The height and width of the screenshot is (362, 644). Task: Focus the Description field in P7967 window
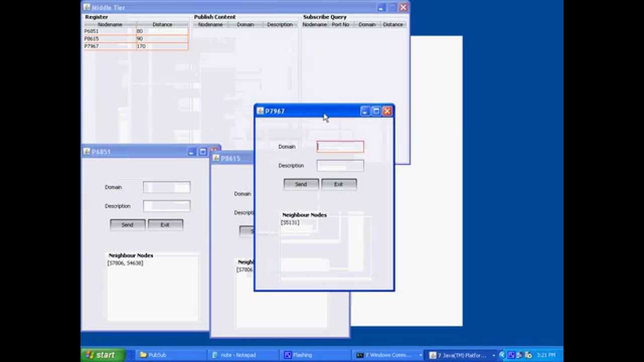pyautogui.click(x=340, y=165)
